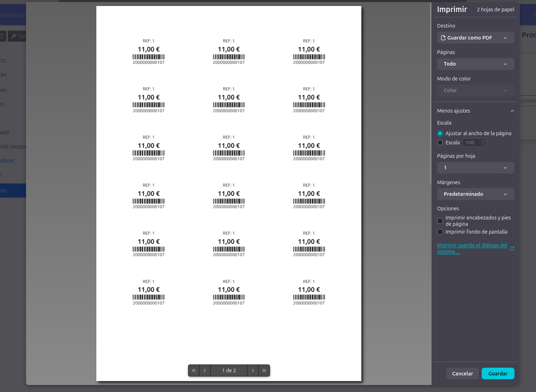The width and height of the screenshot is (536, 392).
Task: Select 'Ajustar al ancho de la página' radio
Action: pos(440,133)
